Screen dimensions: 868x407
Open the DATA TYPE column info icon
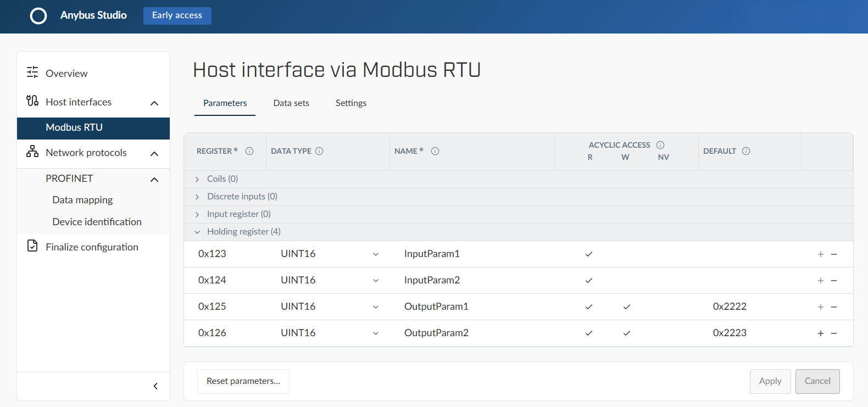point(319,151)
